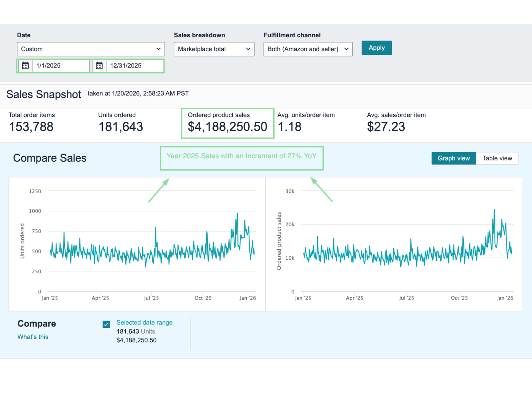Screen dimensions: 532x399
Task: Open the What's this link under Compare
Action: point(33,337)
